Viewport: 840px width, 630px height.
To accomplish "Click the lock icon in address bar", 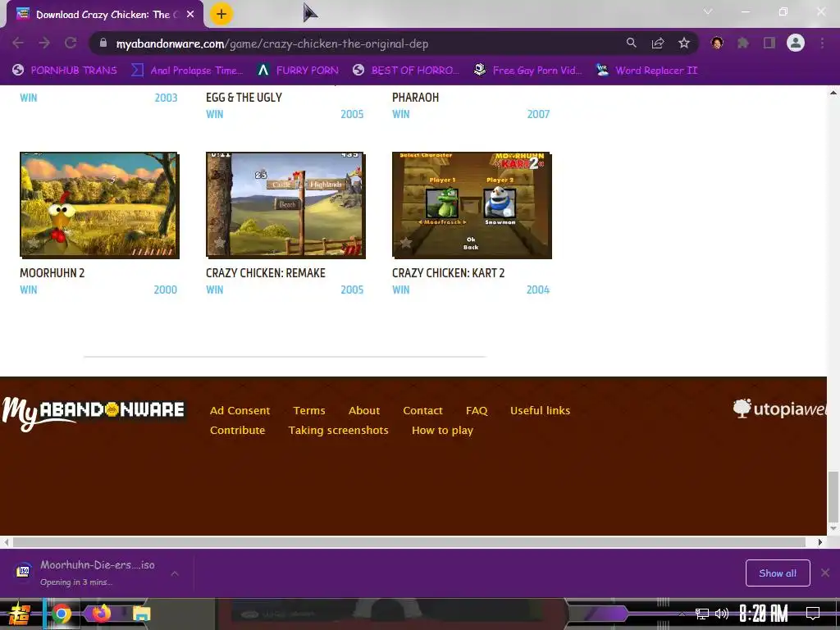I will (x=103, y=43).
